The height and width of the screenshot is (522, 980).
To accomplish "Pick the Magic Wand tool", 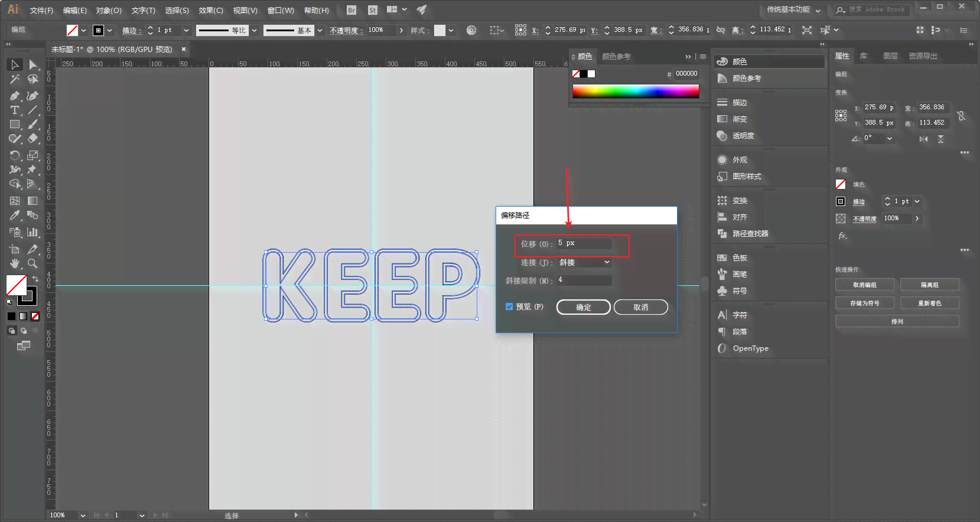I will click(15, 79).
